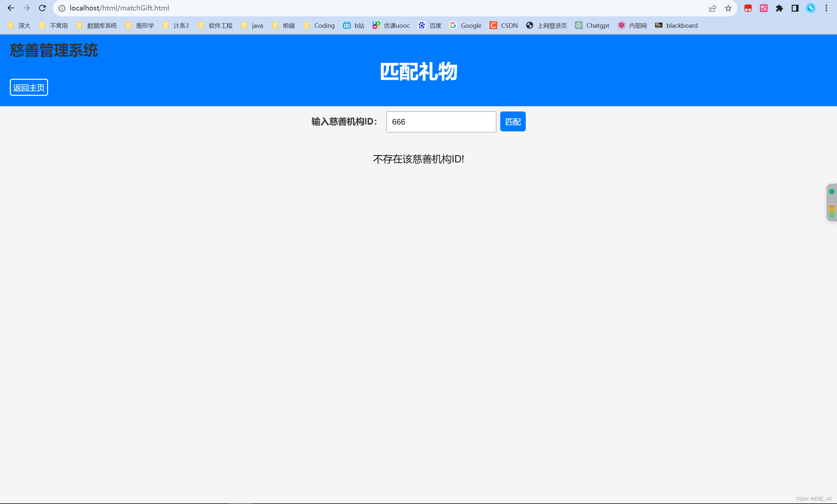
Task: Click the browser back arrow
Action: 10,8
